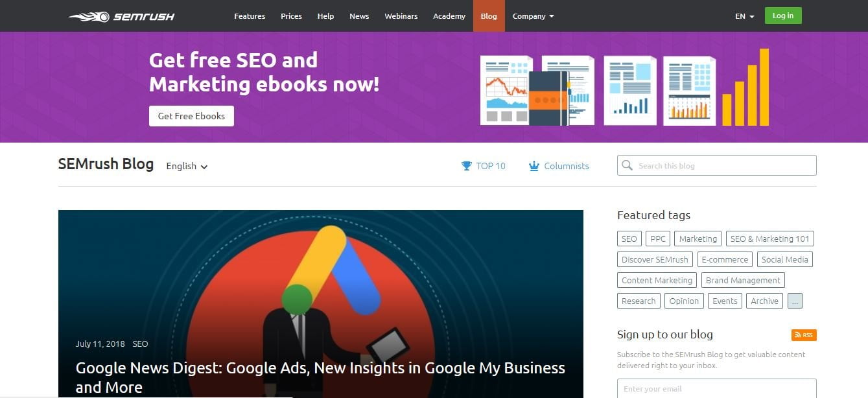Click the SEMrush logo in header
This screenshot has height=398, width=868.
pyautogui.click(x=122, y=16)
